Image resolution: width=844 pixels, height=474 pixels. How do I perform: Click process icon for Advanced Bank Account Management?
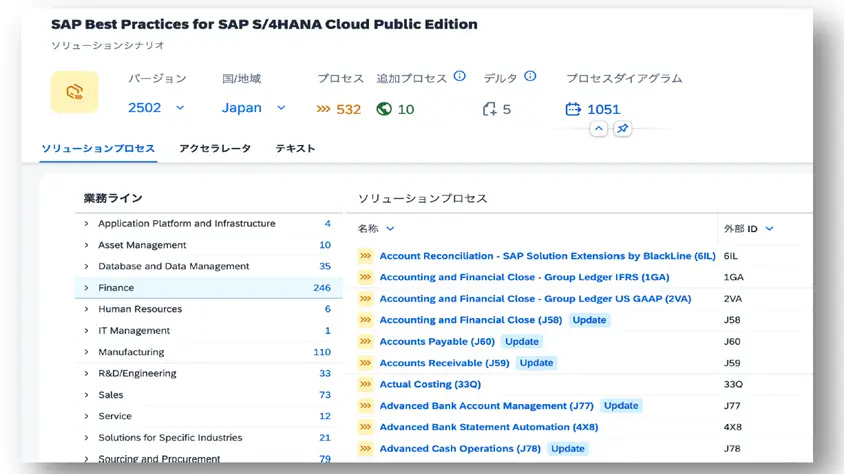[x=365, y=406]
